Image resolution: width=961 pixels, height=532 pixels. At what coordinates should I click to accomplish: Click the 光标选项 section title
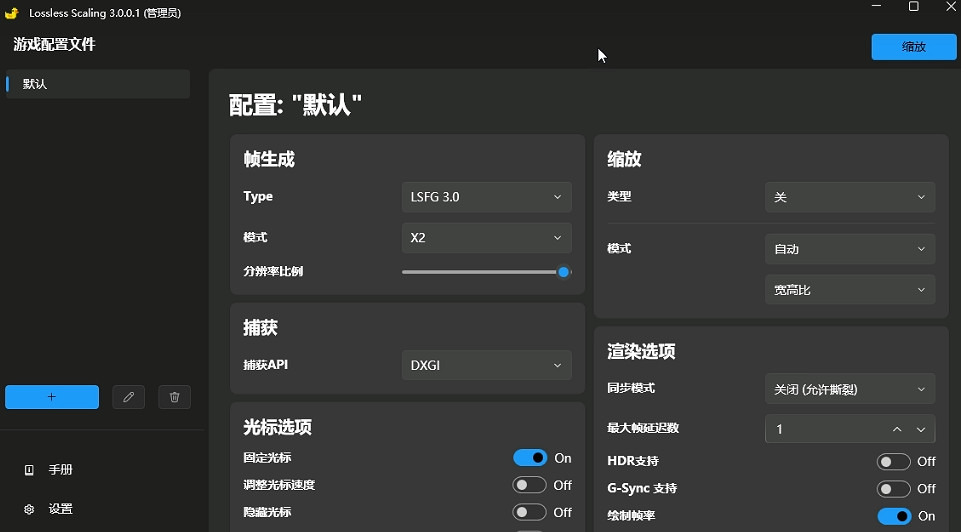(278, 427)
